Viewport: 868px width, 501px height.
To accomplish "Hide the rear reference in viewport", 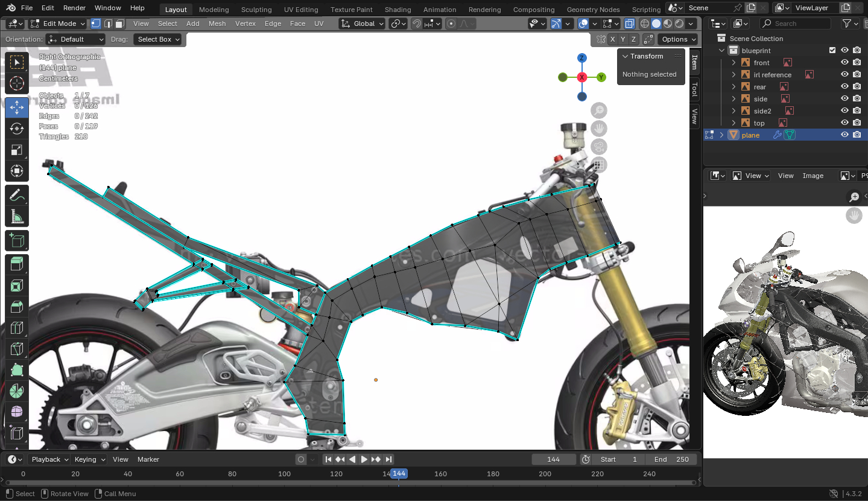I will (x=844, y=87).
